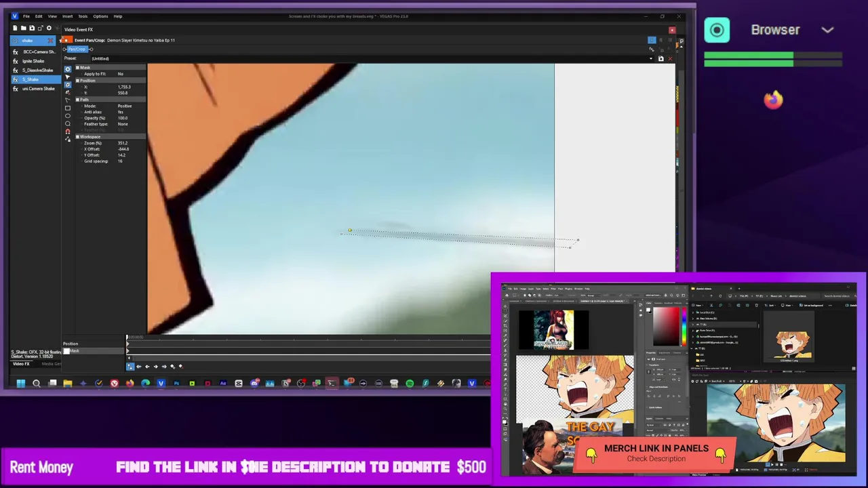The height and width of the screenshot is (488, 868).
Task: Create a new project from toolbar
Action: (15, 28)
